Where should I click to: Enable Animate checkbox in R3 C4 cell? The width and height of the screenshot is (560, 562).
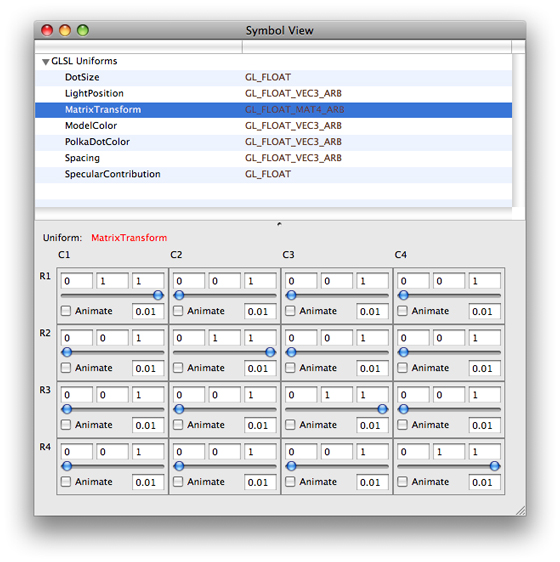pyautogui.click(x=403, y=425)
